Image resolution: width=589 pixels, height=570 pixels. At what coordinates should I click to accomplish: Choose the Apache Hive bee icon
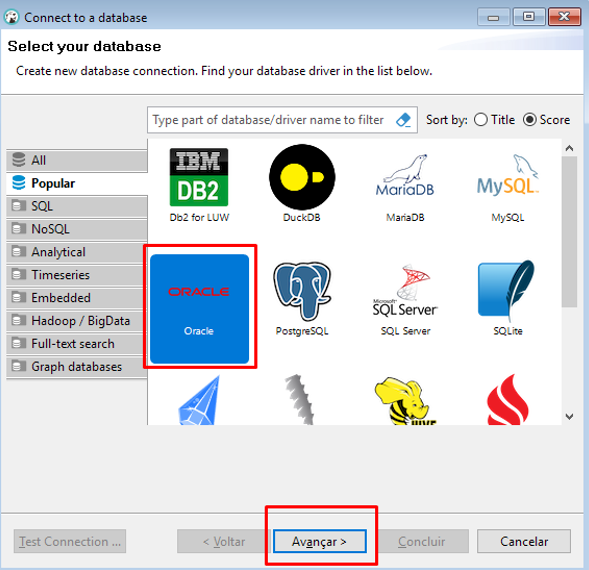coord(405,401)
